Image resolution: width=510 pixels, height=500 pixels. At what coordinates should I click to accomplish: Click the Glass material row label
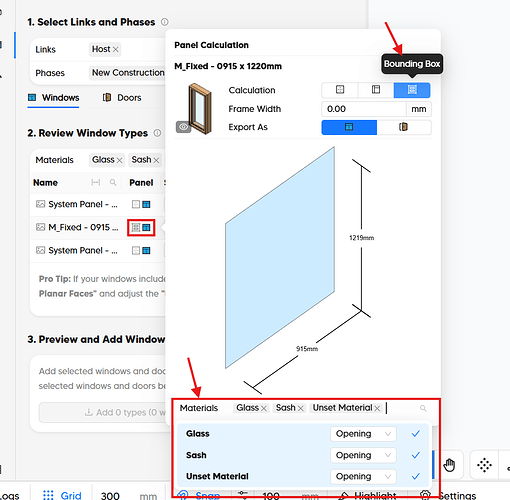coord(198,434)
